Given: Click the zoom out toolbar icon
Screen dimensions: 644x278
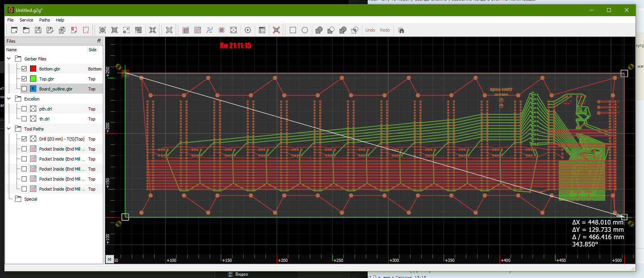Looking at the screenshot, I should [138, 30].
